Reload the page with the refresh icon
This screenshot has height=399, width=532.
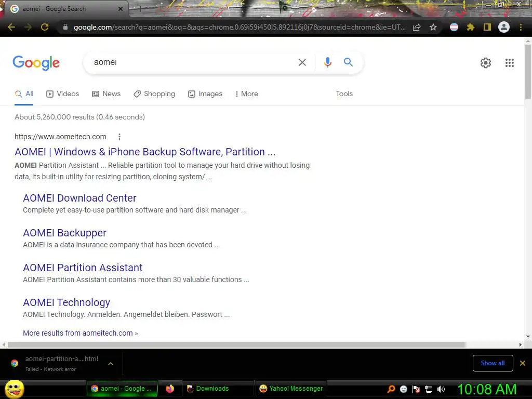pos(45,27)
